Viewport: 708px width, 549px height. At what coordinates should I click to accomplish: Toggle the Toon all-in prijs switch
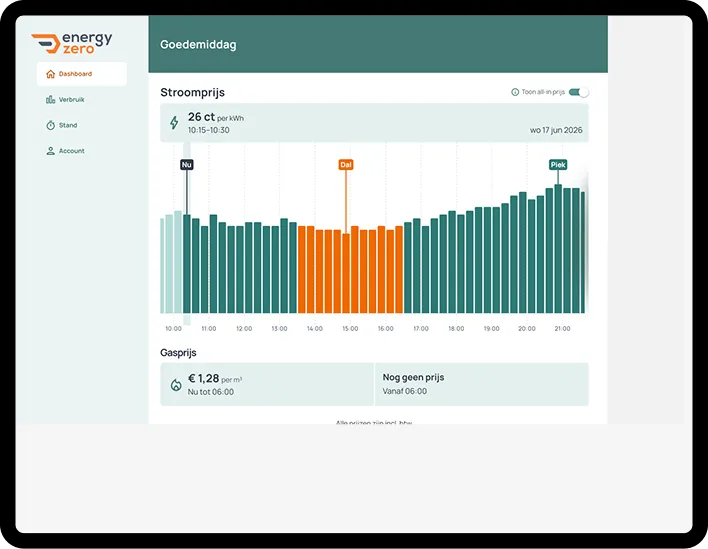pyautogui.click(x=578, y=92)
